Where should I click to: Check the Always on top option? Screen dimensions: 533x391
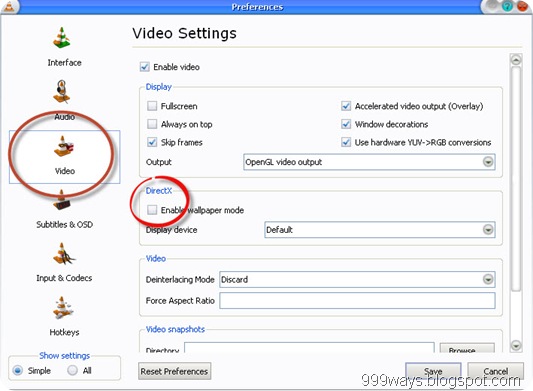coord(152,124)
